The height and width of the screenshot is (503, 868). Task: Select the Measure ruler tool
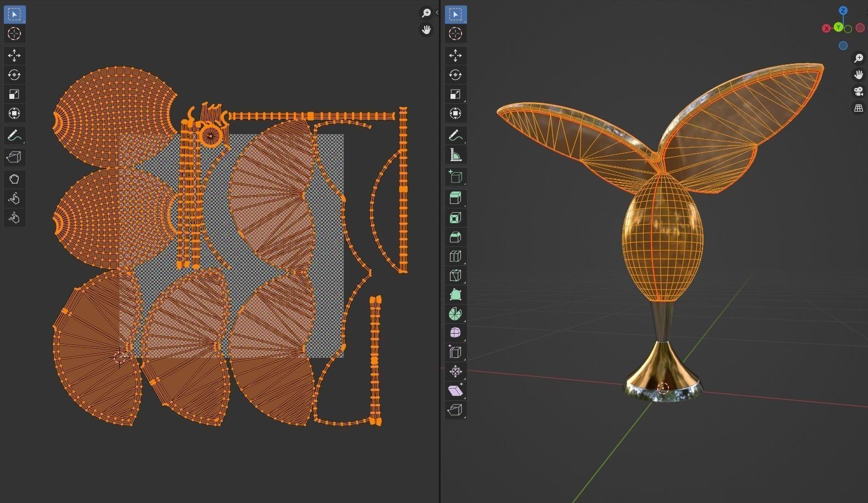coord(455,154)
